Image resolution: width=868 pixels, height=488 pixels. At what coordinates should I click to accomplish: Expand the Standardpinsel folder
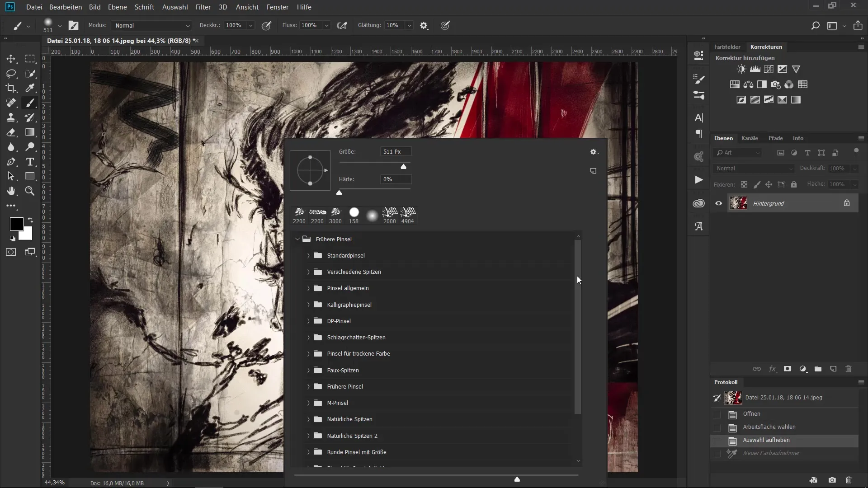coord(308,256)
